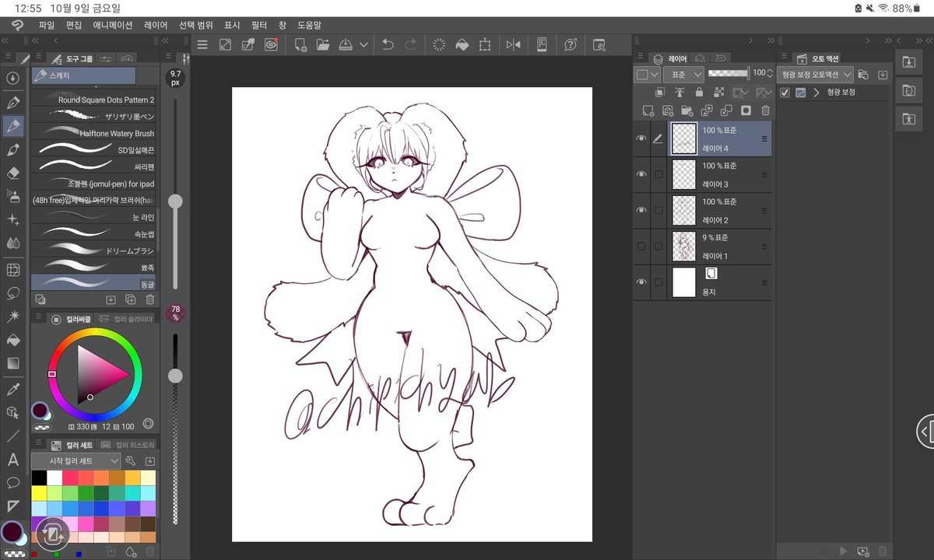
Task: Click the Lock Layer padlock icon
Action: pyautogui.click(x=699, y=93)
